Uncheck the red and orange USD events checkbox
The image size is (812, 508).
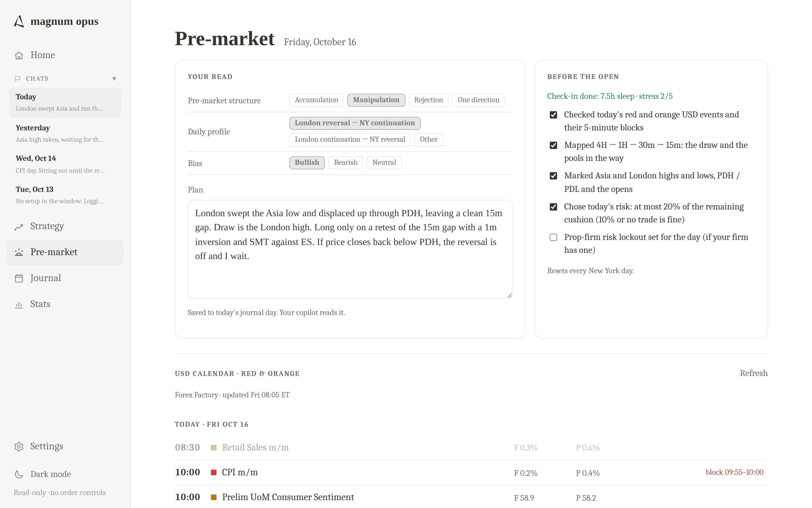coord(553,115)
